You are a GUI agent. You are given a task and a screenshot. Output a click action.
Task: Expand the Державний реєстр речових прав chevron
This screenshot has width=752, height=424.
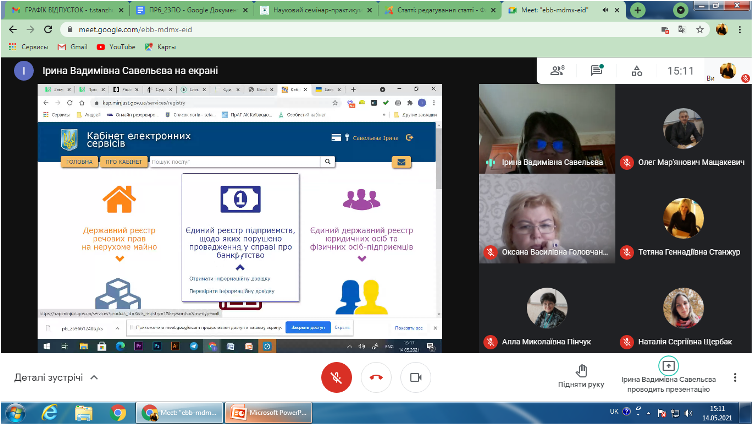point(119,259)
